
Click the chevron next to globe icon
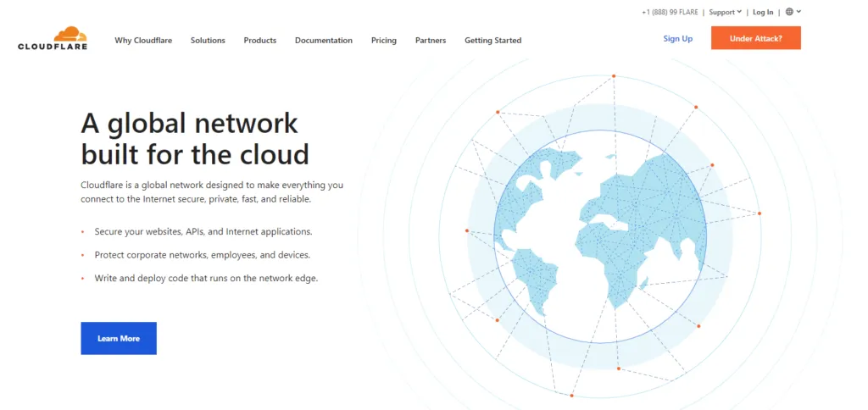point(798,12)
